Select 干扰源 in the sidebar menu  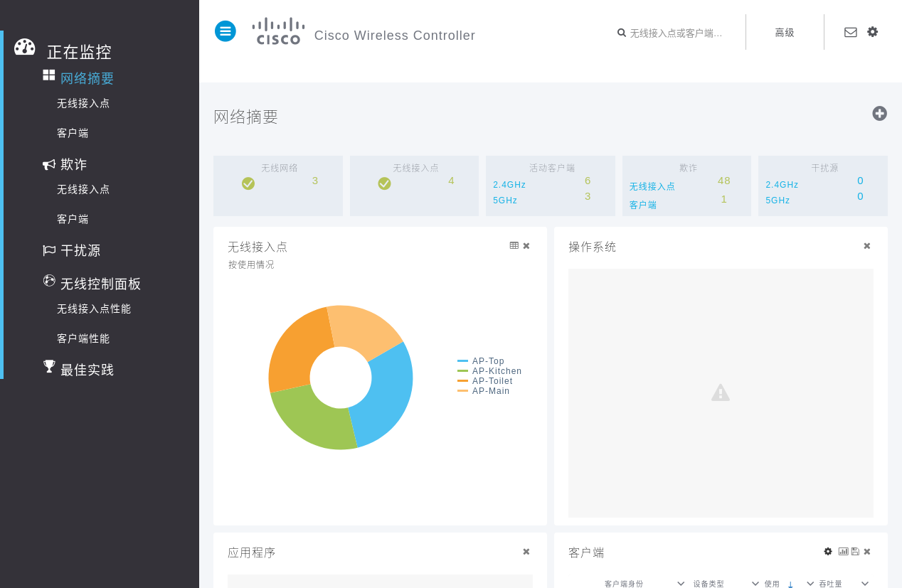tap(80, 250)
